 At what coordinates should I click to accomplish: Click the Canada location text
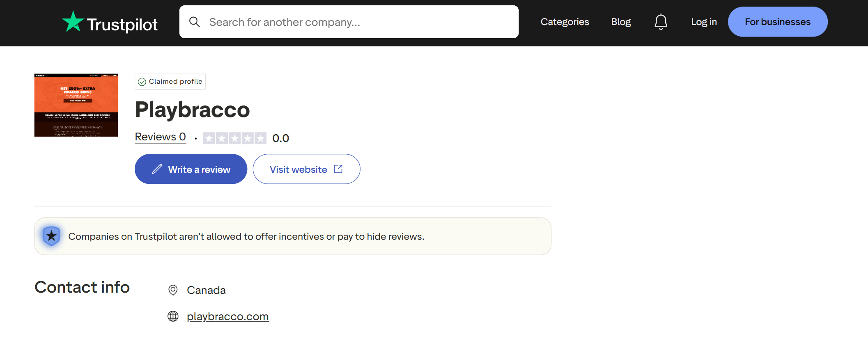tap(206, 290)
